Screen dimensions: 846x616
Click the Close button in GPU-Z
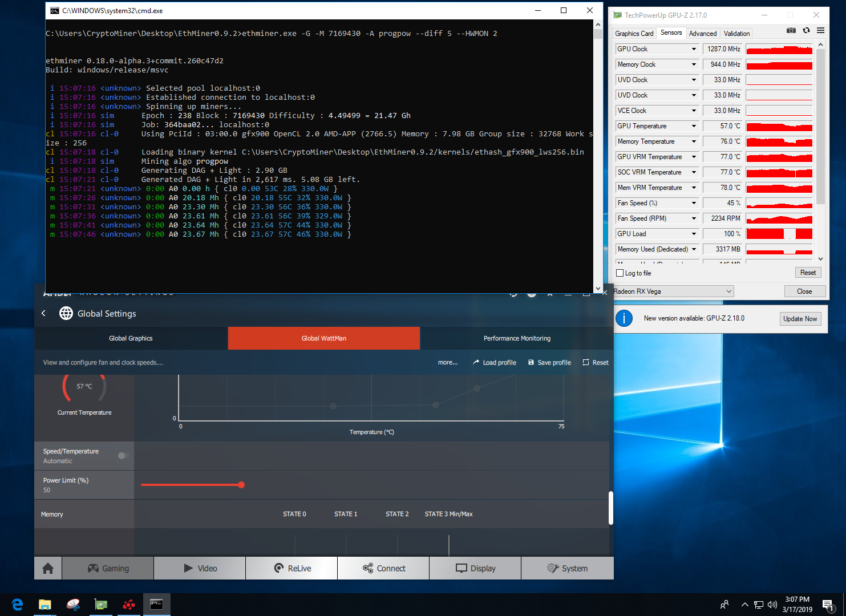(x=804, y=291)
